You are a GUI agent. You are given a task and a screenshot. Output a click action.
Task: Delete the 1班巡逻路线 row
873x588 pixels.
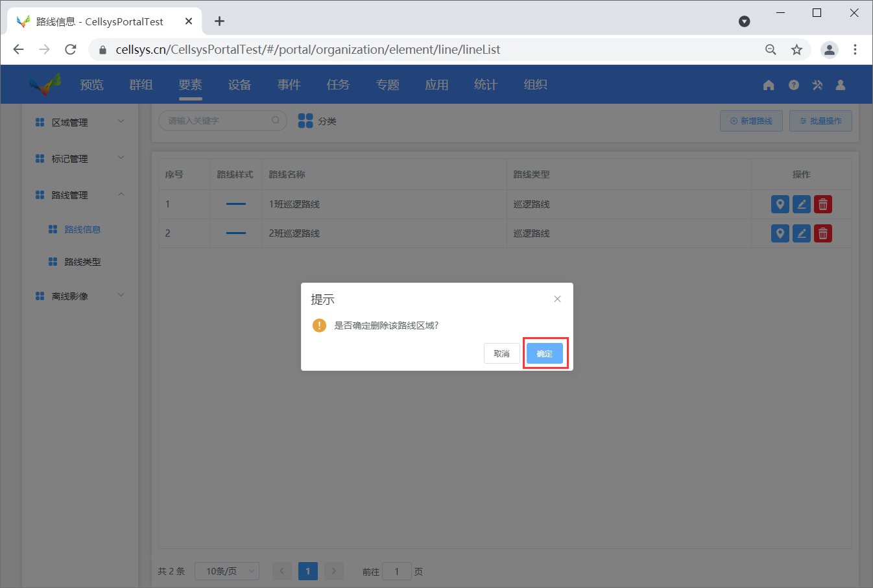click(823, 204)
